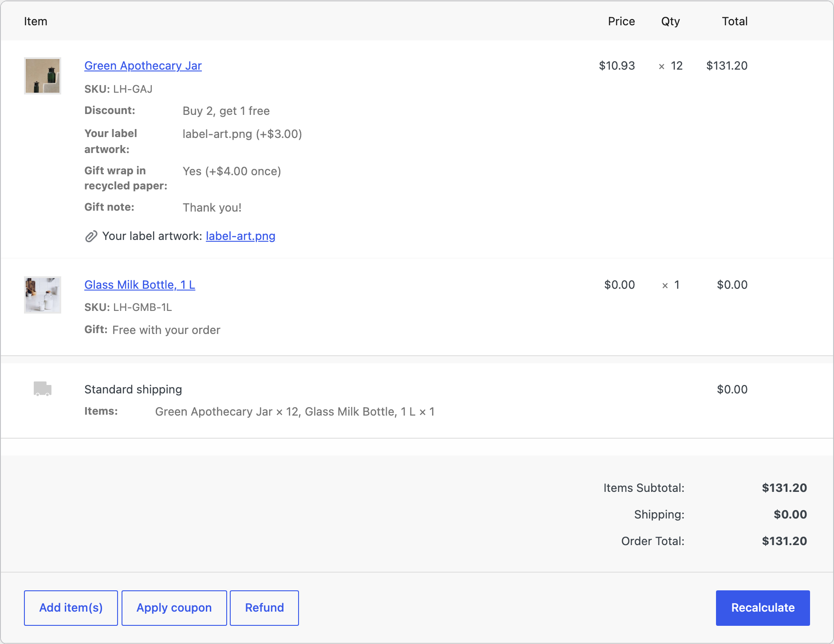Select the $131.20 line total for Apothecary Jar
This screenshot has height=644, width=834.
click(727, 66)
